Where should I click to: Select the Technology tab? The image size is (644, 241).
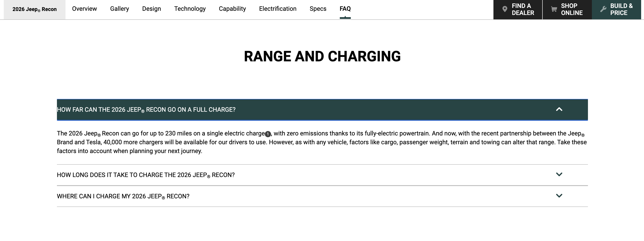(x=190, y=9)
